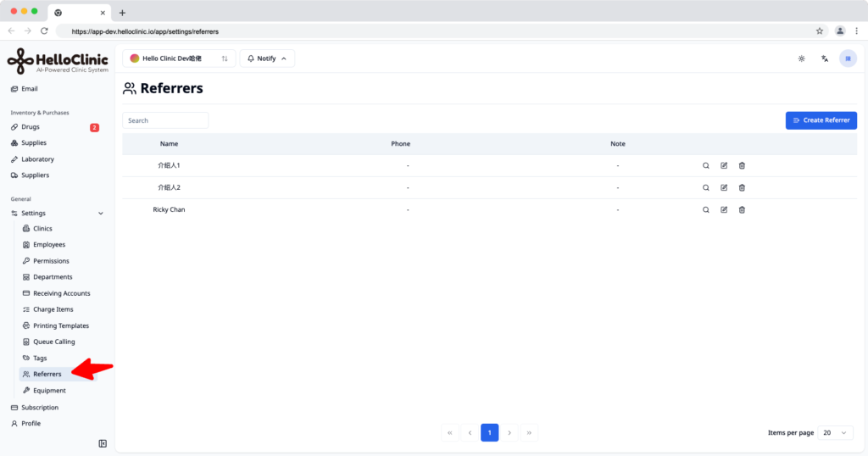Click the user avatar in the top right
This screenshot has width=868, height=456.
click(848, 58)
